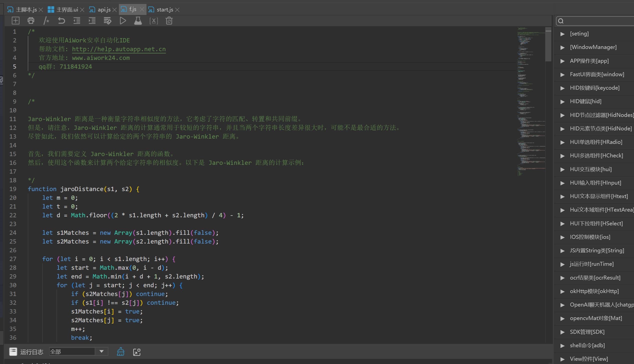Close the 主界面.ui tab
This screenshot has height=364, width=634.
coord(82,10)
